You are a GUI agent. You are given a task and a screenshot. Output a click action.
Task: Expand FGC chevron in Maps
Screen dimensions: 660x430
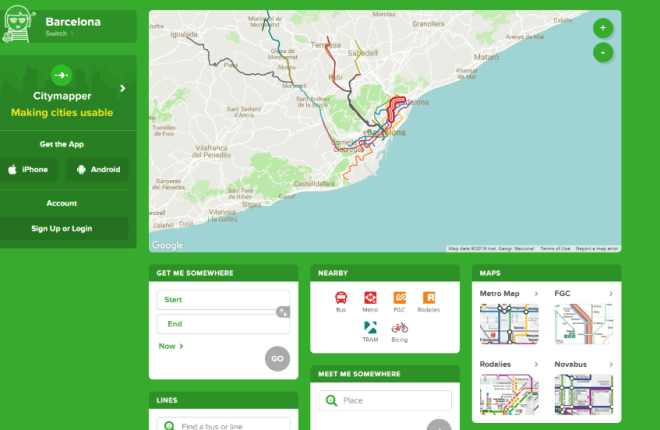(611, 294)
